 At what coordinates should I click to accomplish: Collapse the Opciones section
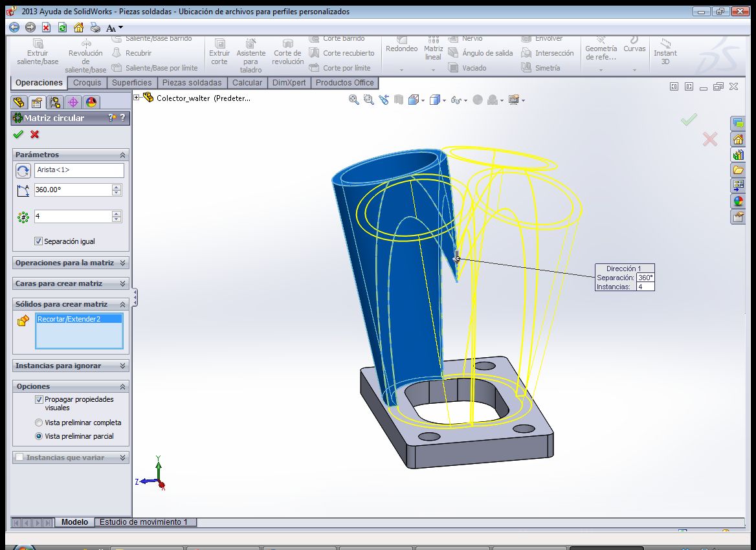122,386
